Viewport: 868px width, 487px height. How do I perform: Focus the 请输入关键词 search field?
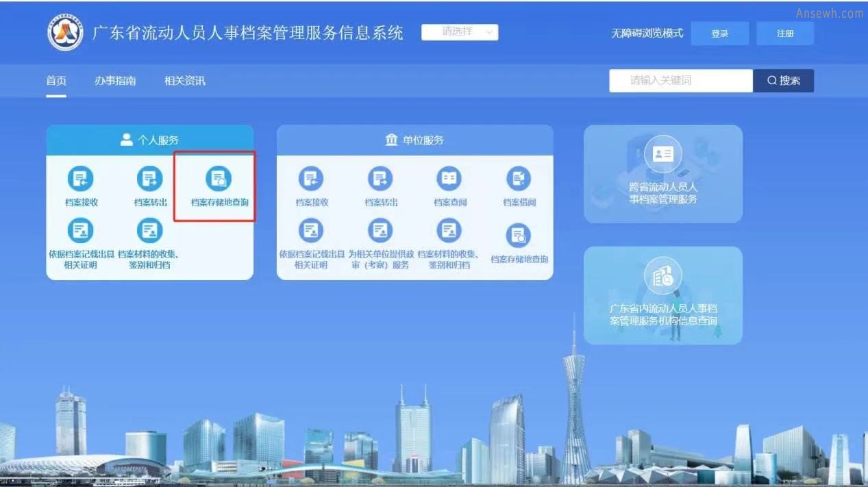click(x=681, y=81)
